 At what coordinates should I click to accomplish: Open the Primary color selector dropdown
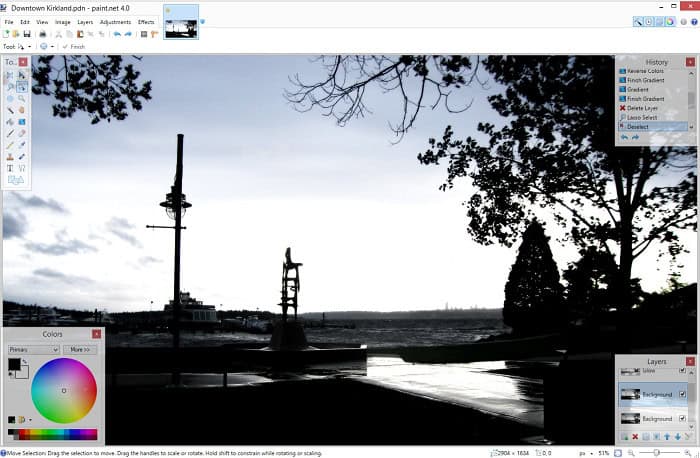(33, 350)
